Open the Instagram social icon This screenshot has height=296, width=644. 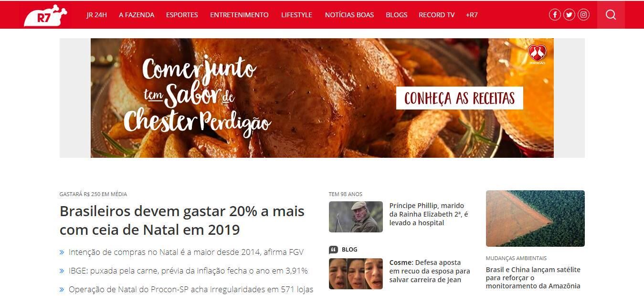pyautogui.click(x=583, y=15)
